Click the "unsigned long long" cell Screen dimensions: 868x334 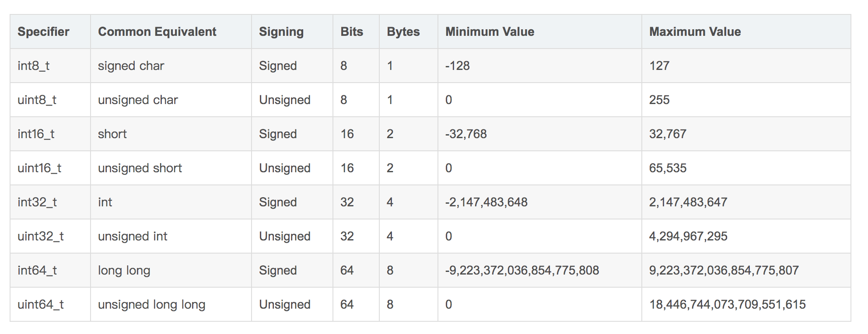[151, 305]
